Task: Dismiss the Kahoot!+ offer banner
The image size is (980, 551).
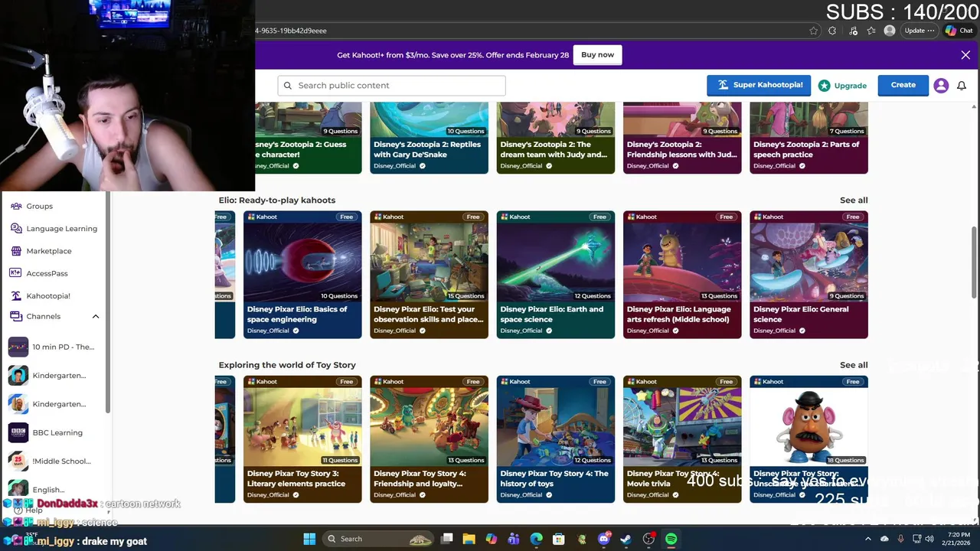Action: click(x=965, y=55)
